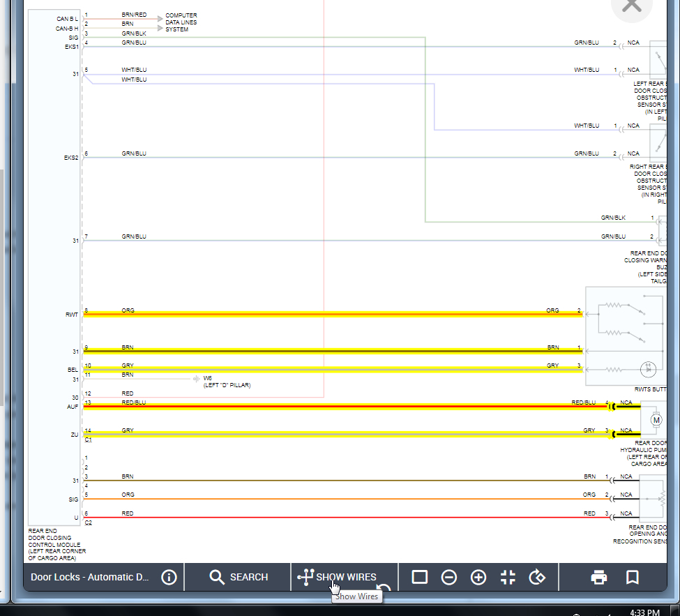
Task: Select the W6 left D pillar ground
Action: pyautogui.click(x=227, y=382)
